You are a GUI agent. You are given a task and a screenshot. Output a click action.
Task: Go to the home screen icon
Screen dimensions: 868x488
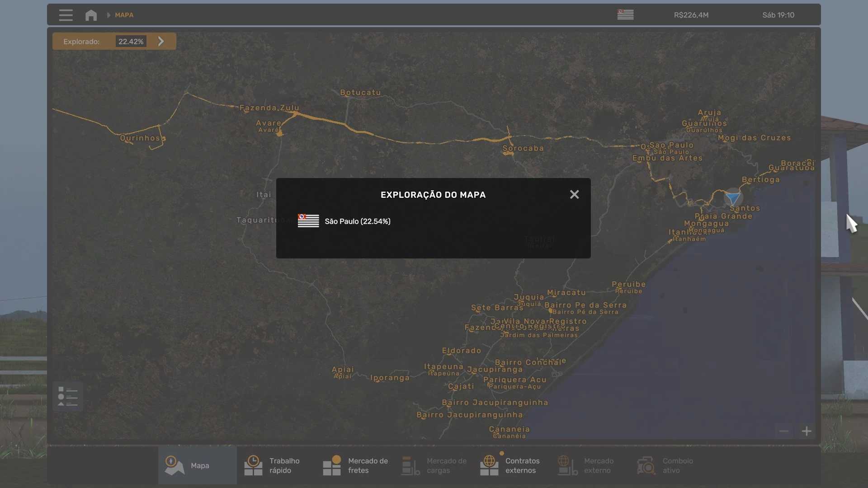[x=91, y=15]
